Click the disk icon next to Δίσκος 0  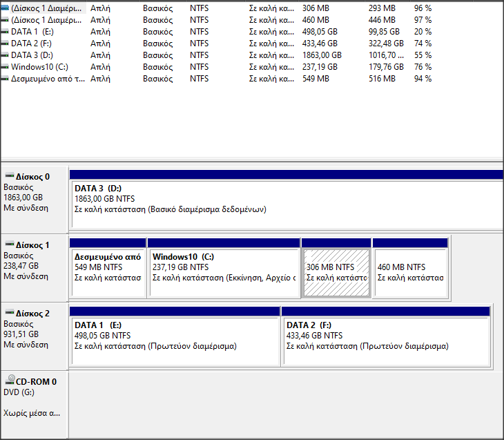pos(9,176)
